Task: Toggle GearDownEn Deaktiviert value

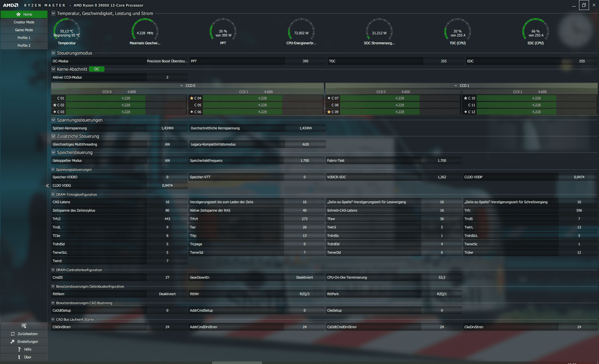Action: (x=304, y=277)
